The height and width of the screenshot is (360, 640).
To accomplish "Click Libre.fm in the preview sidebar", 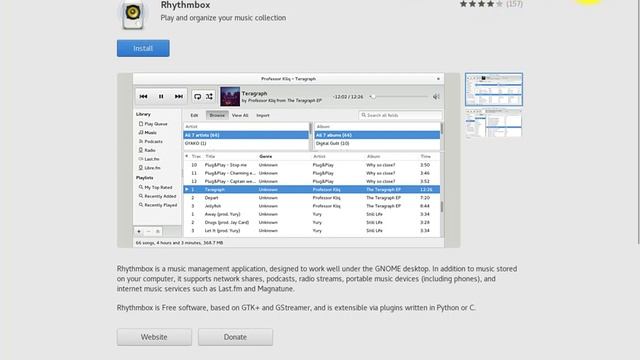I will (149, 168).
